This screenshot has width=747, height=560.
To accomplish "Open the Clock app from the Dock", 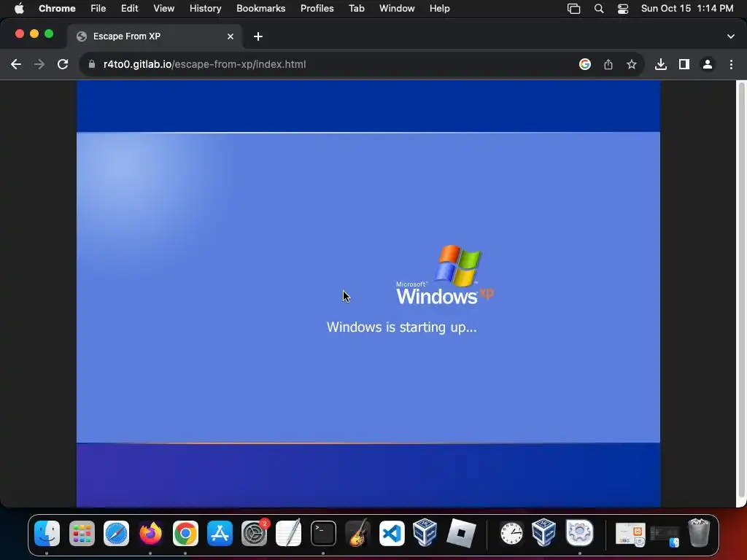I will click(x=511, y=533).
